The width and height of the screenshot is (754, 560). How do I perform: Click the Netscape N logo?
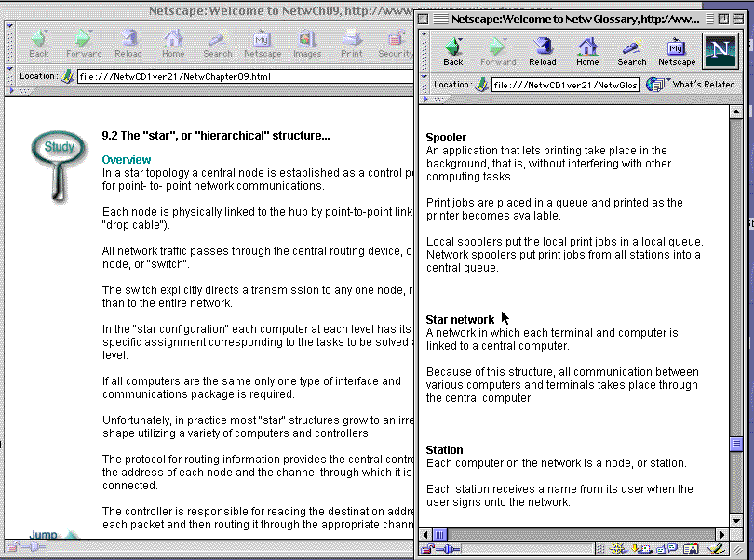click(x=720, y=50)
